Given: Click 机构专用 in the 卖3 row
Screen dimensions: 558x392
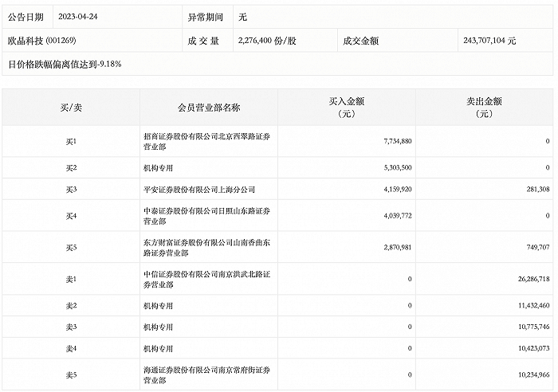Looking at the screenshot, I should click(158, 327).
